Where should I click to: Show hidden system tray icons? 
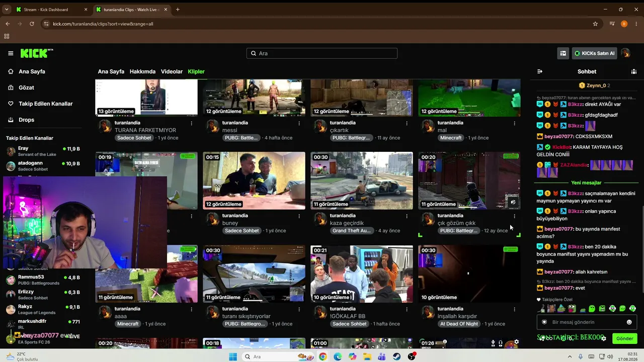pos(570,356)
